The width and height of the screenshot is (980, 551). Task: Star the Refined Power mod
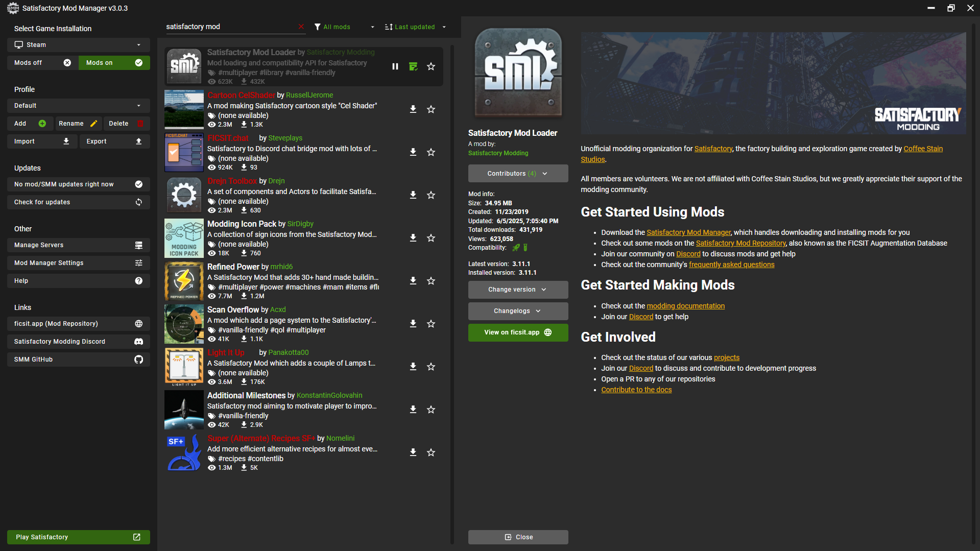[x=431, y=281]
